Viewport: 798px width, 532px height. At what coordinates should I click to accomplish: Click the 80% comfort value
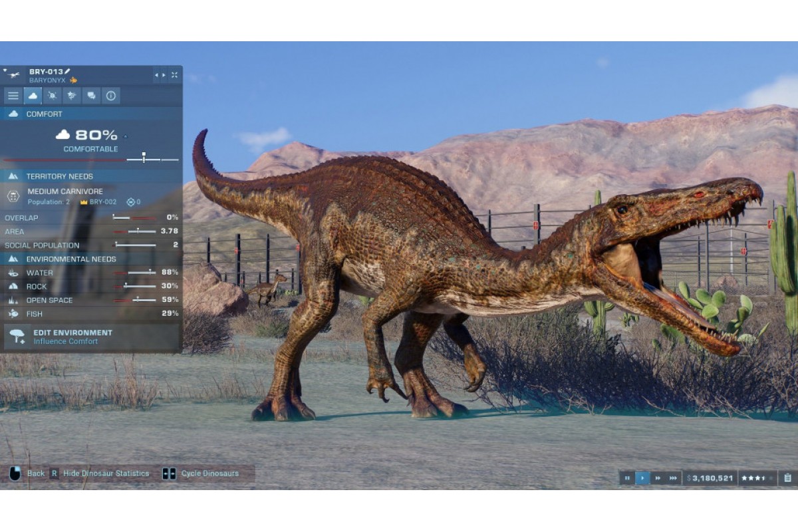click(96, 135)
